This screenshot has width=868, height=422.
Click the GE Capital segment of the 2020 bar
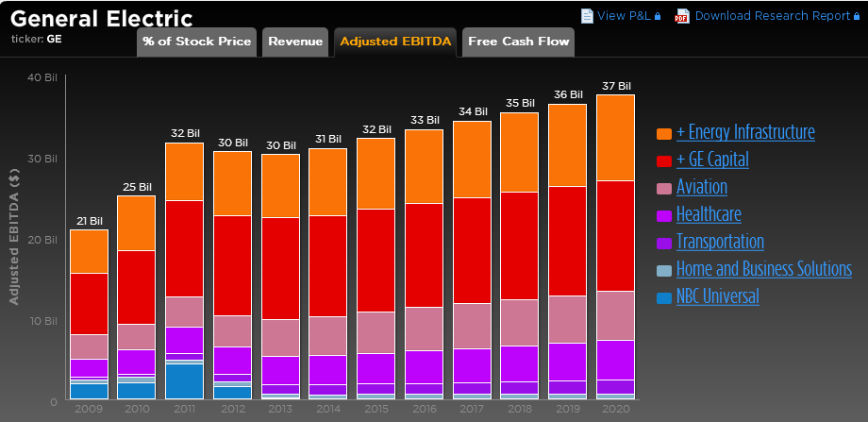point(615,235)
